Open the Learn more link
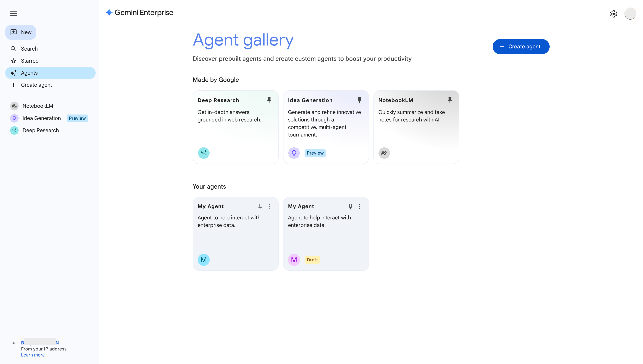Image resolution: width=643 pixels, height=364 pixels. [x=33, y=355]
